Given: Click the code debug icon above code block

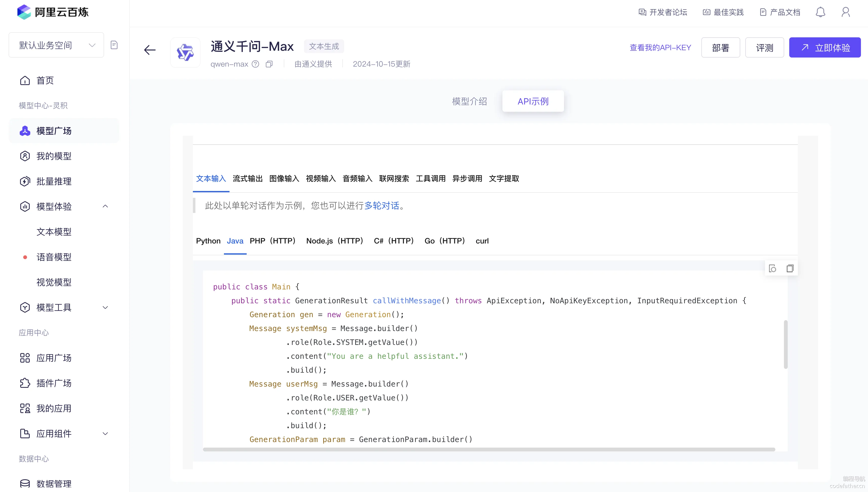Looking at the screenshot, I should pyautogui.click(x=773, y=269).
